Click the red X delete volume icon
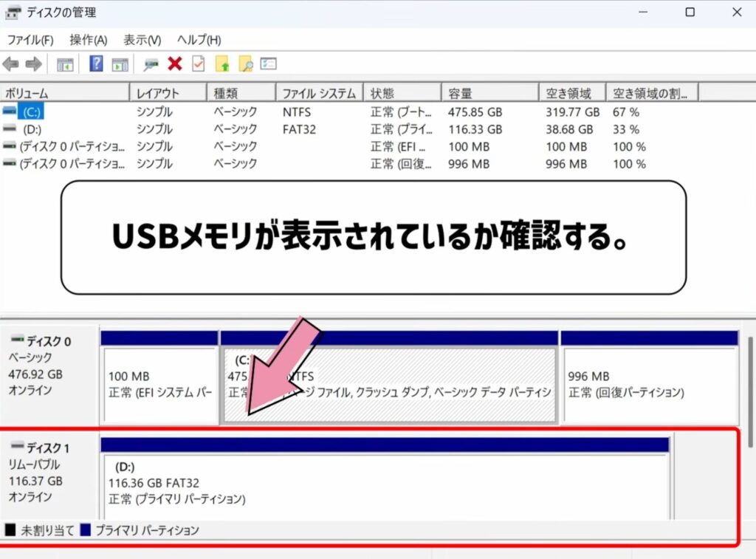 [x=176, y=64]
